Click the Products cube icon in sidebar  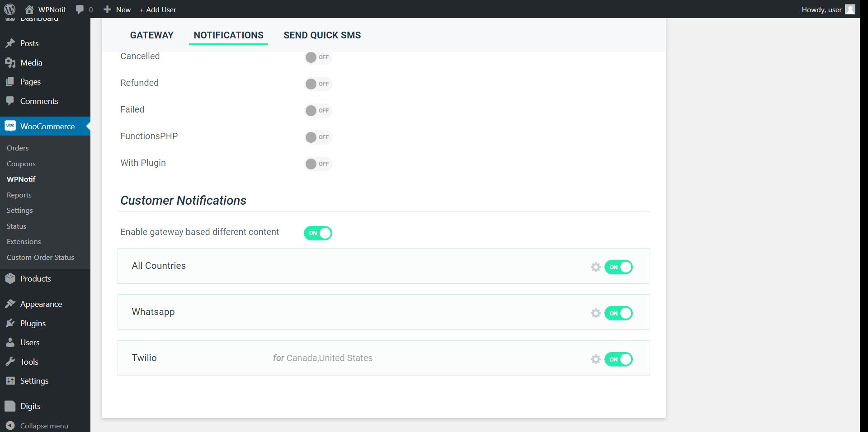point(10,278)
